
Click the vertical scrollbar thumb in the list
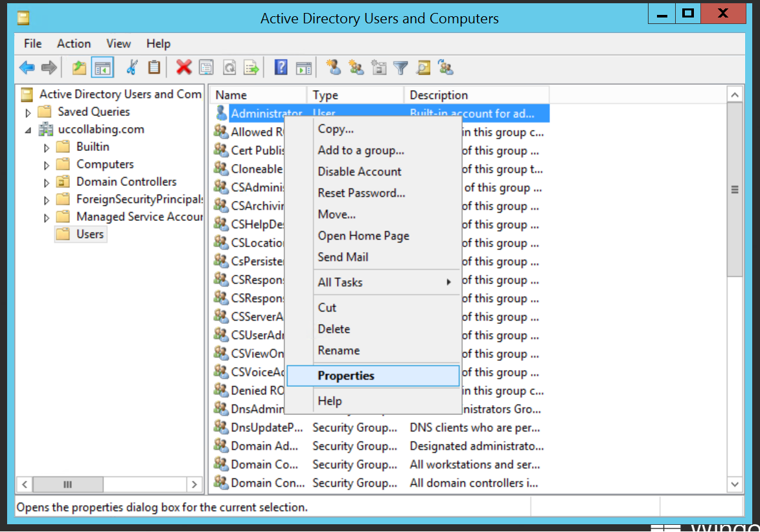[x=735, y=190]
